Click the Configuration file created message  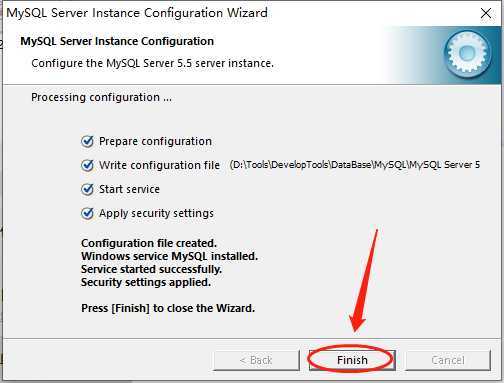pos(149,243)
